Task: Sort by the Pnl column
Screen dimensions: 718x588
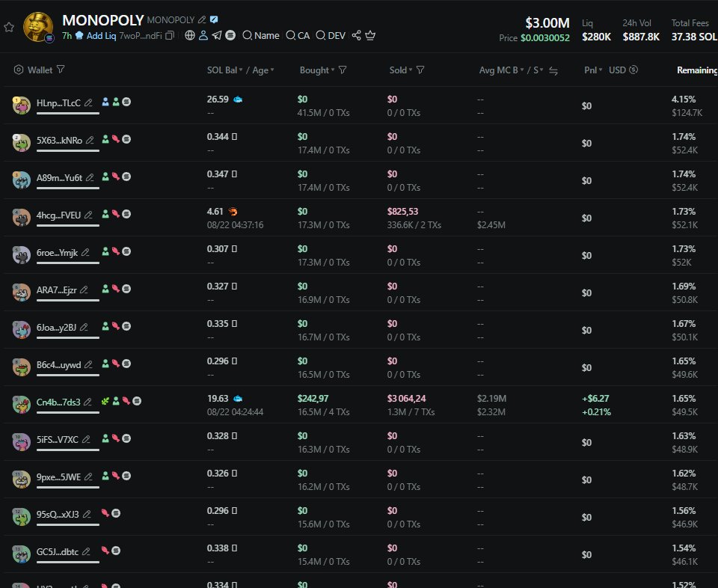Action: (x=593, y=70)
